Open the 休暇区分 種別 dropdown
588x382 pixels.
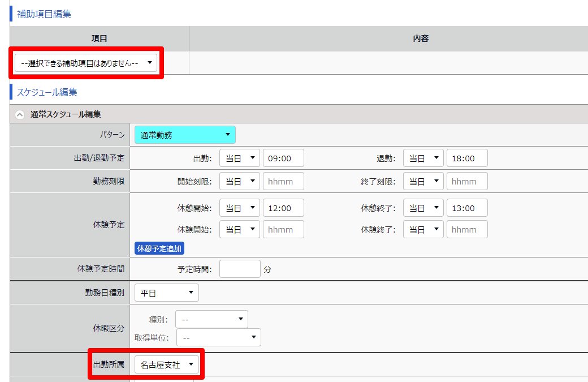[x=211, y=319]
